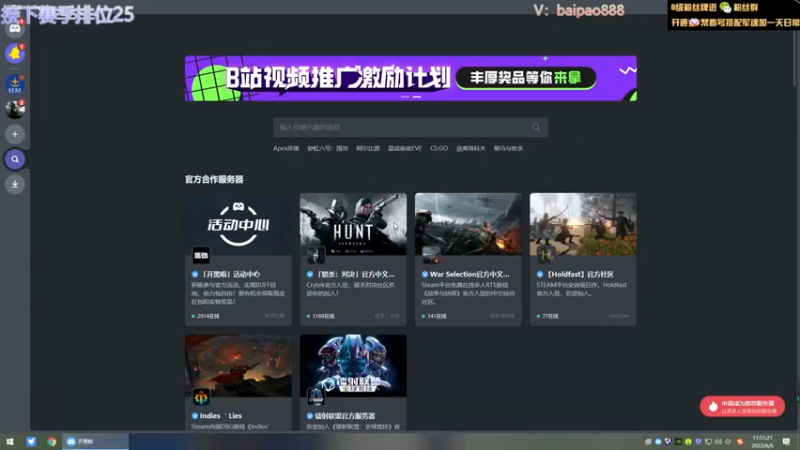This screenshot has width=800, height=450.
Task: Click the War Selection官方中文 server title
Action: tap(469, 274)
